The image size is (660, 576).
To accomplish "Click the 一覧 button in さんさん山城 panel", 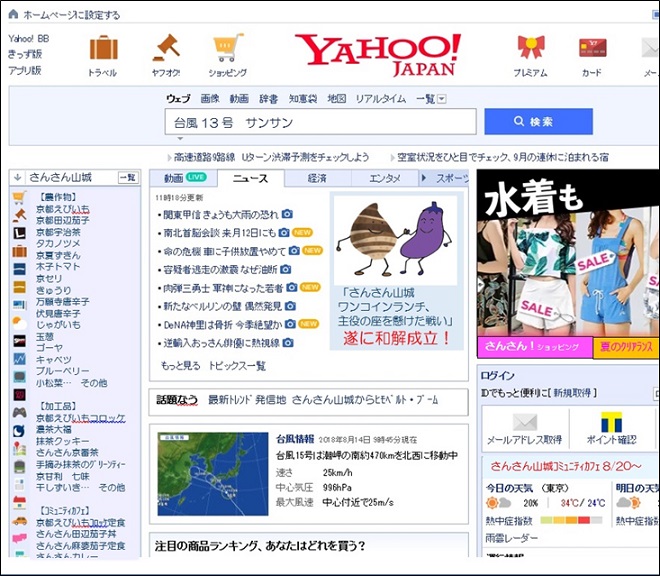I will point(128,178).
